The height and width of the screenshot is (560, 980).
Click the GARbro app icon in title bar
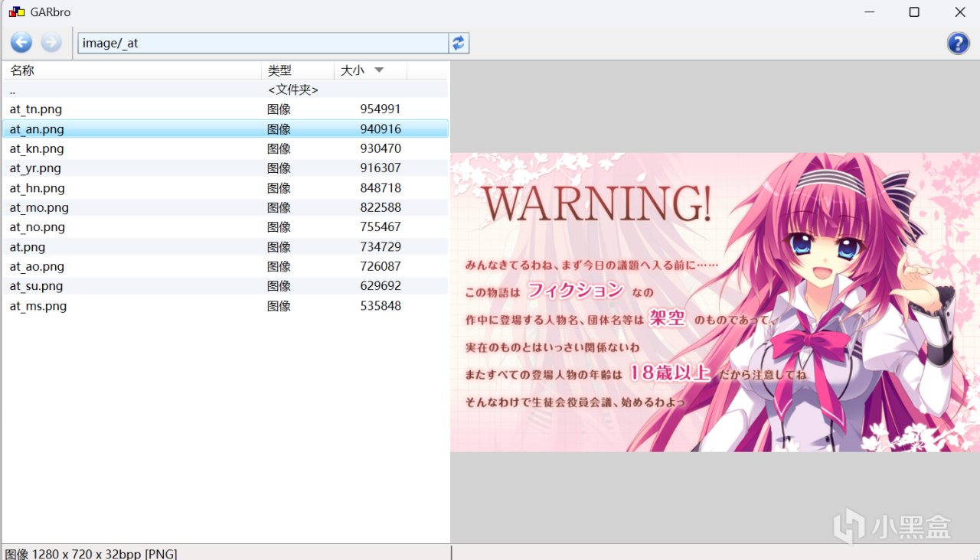click(x=17, y=12)
